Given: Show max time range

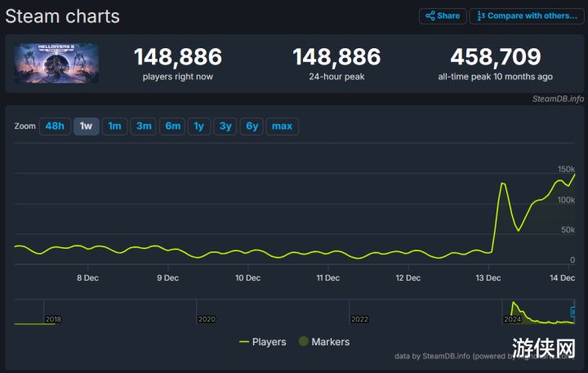Looking at the screenshot, I should click(x=283, y=127).
